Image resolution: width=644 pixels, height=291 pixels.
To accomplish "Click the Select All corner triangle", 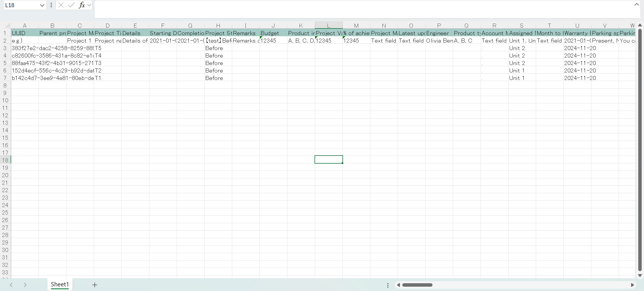I will 7,25.
